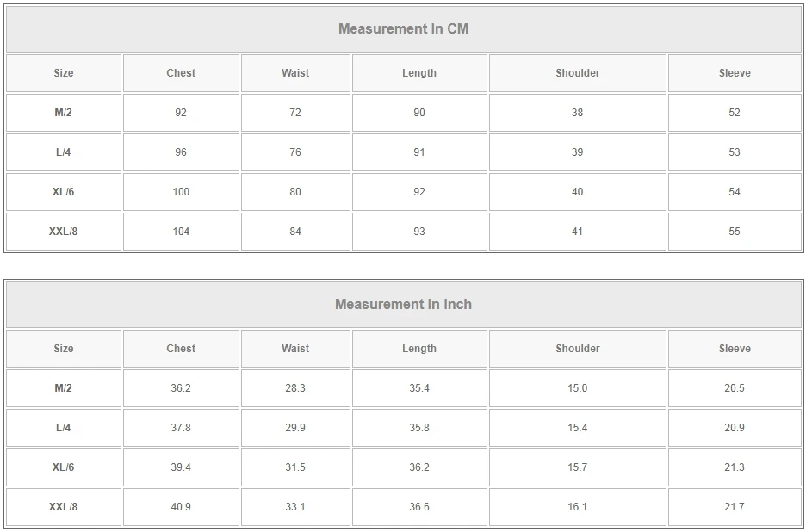This screenshot has width=806, height=532.
Task: Click the M/2 size row in the CM table
Action: [64, 113]
